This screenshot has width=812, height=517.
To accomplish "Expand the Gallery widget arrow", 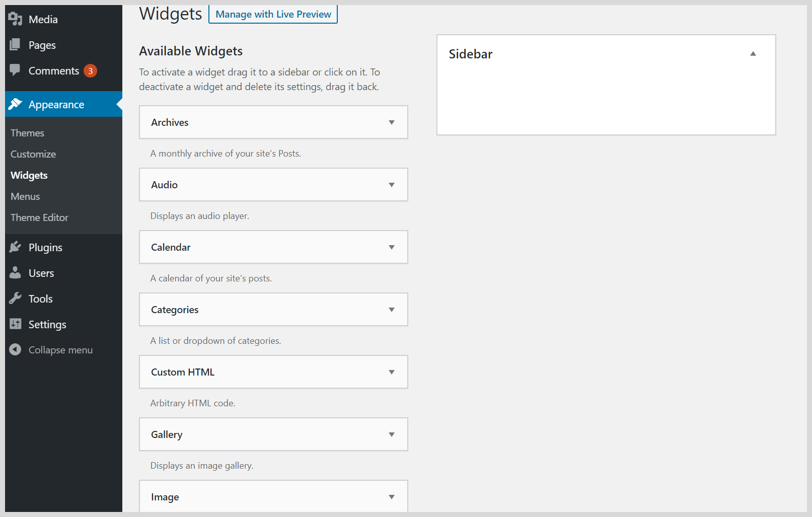I will (x=392, y=434).
